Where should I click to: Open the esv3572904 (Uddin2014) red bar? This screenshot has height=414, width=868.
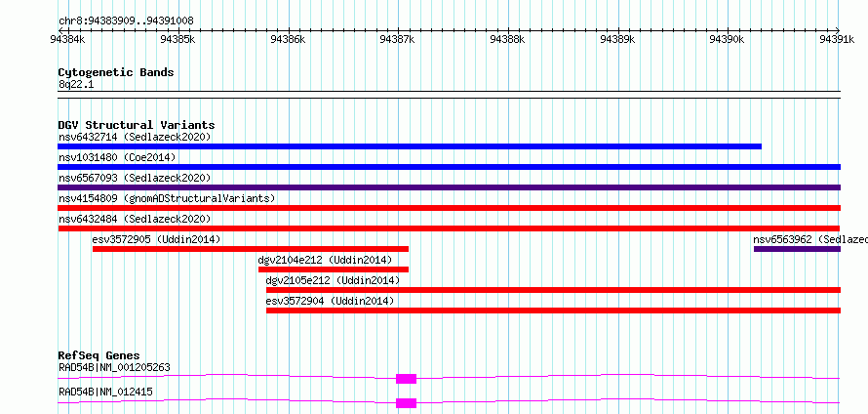554,310
